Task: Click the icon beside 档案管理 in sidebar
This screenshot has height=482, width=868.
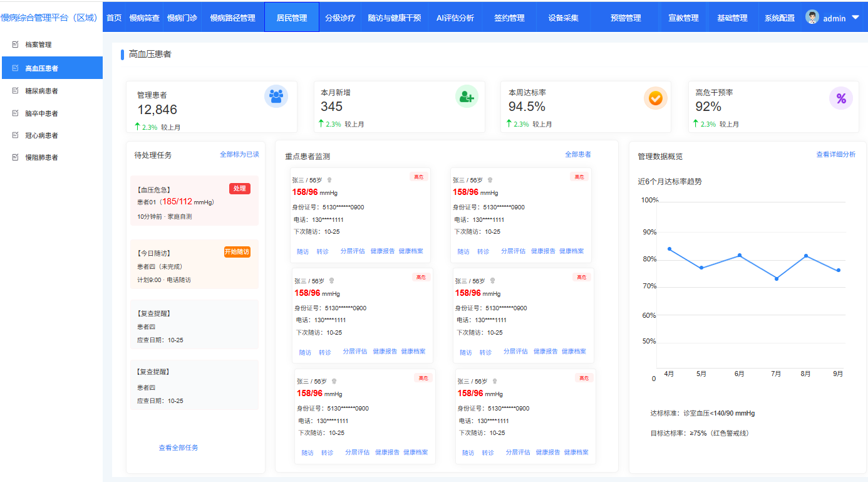Action: coord(16,45)
